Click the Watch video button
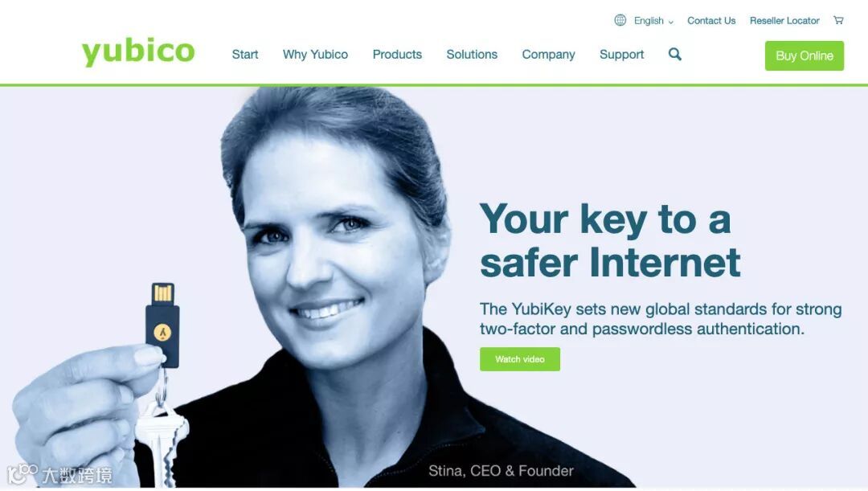 coord(519,359)
